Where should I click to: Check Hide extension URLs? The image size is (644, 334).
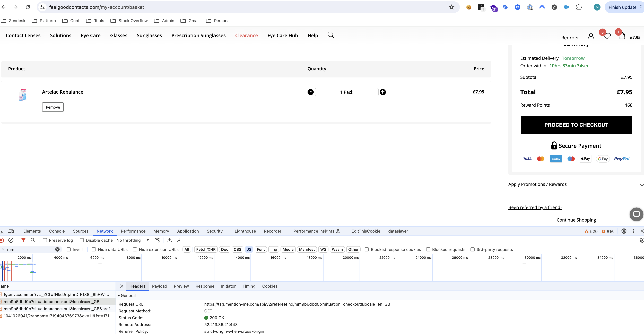[135, 249]
